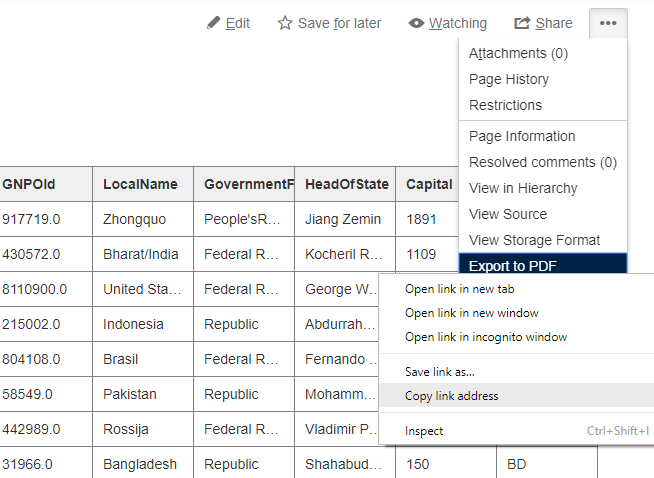Click Save link as... option
The width and height of the screenshot is (654, 478).
pyautogui.click(x=439, y=371)
